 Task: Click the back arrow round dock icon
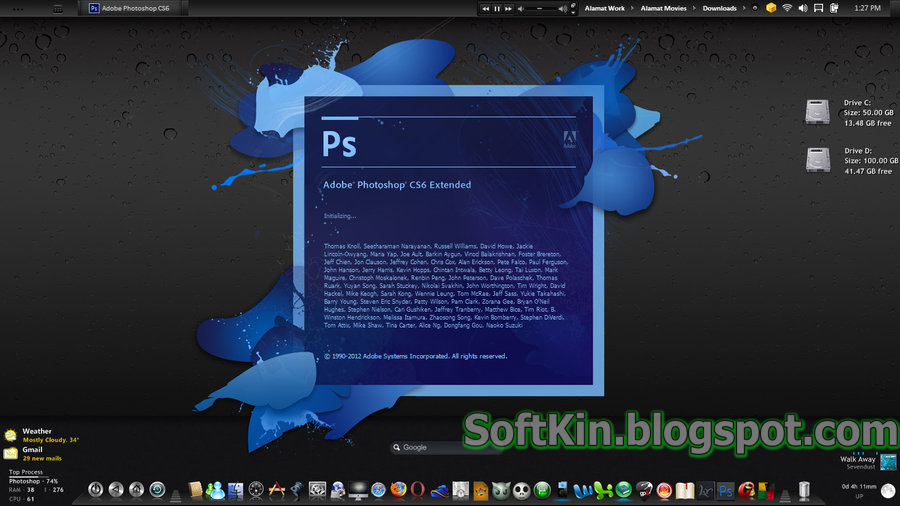click(x=116, y=489)
